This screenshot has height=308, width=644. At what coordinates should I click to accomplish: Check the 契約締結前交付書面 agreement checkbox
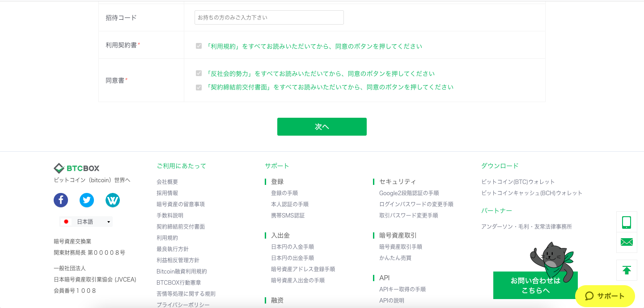click(x=199, y=87)
